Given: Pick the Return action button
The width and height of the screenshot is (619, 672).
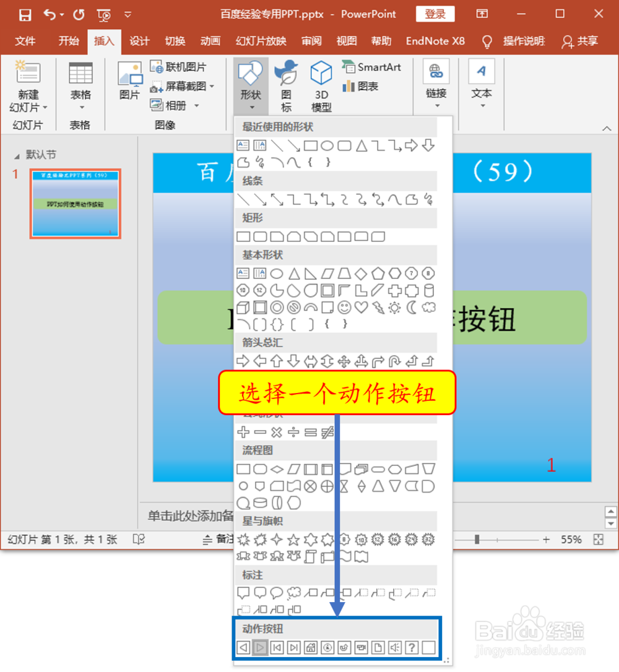Looking at the screenshot, I should tap(344, 647).
